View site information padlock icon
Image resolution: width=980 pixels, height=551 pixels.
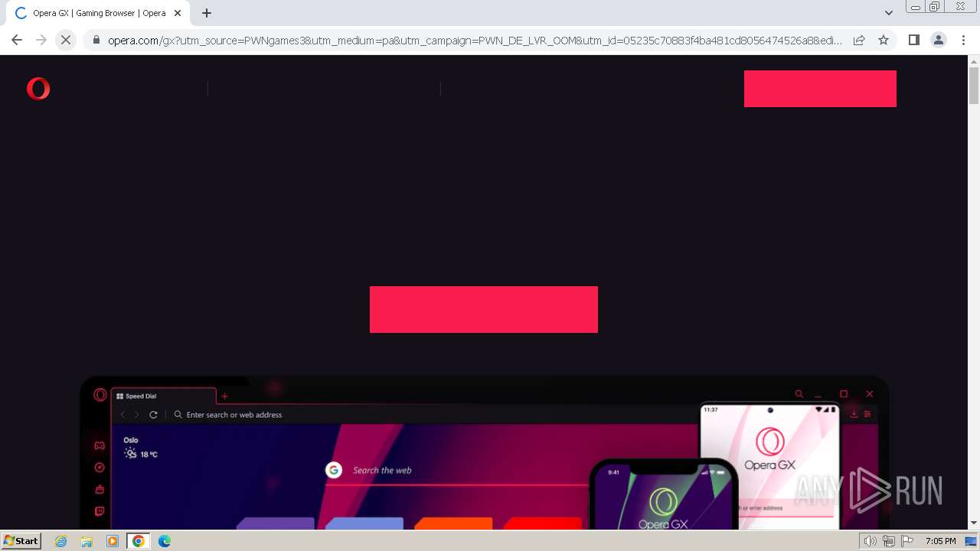tap(96, 40)
